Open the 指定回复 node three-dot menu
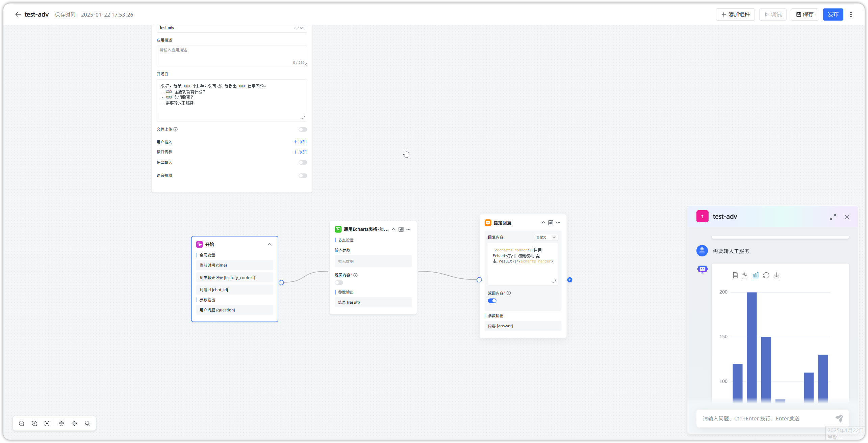The height and width of the screenshot is (443, 868). pyautogui.click(x=558, y=223)
